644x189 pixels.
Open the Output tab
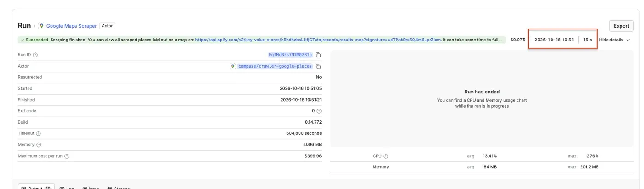[36, 188]
